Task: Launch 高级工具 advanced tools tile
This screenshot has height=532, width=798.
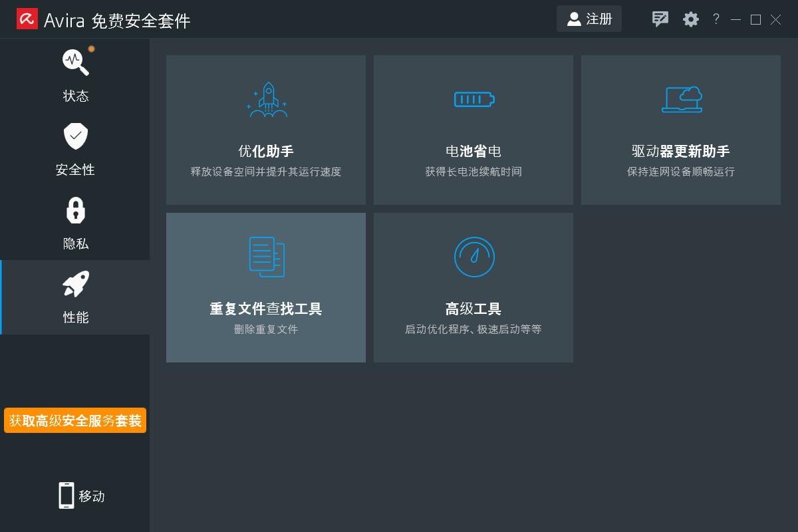Action: pos(473,287)
